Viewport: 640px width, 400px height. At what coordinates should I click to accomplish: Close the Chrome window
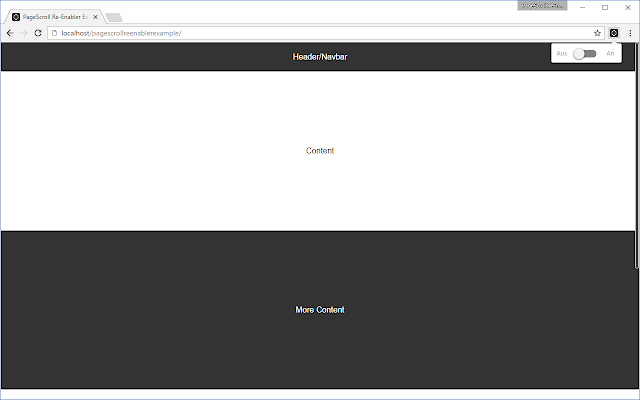tap(628, 7)
